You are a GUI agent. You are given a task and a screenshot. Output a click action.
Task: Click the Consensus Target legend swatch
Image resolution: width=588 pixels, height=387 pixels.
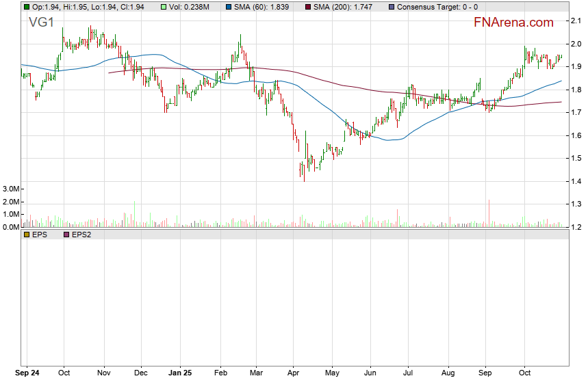click(391, 7)
